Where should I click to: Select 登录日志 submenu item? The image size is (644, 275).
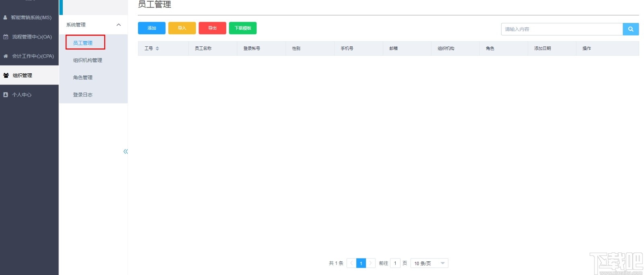click(93, 95)
